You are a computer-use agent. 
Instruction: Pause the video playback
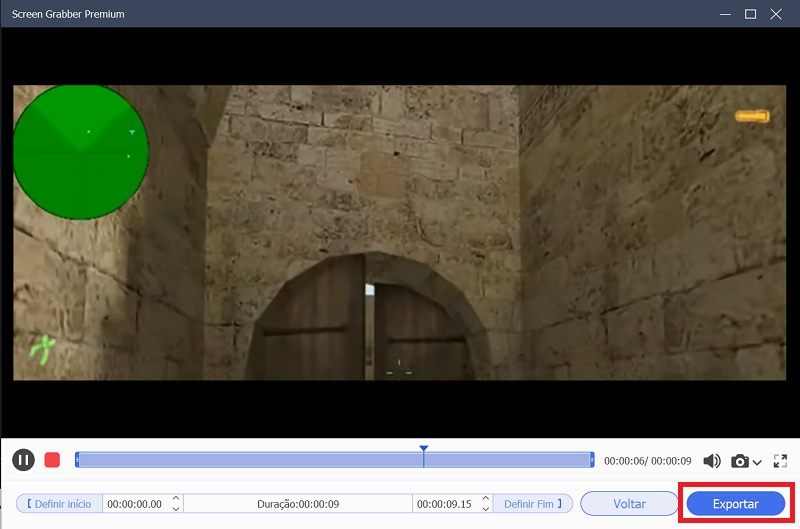coord(23,460)
